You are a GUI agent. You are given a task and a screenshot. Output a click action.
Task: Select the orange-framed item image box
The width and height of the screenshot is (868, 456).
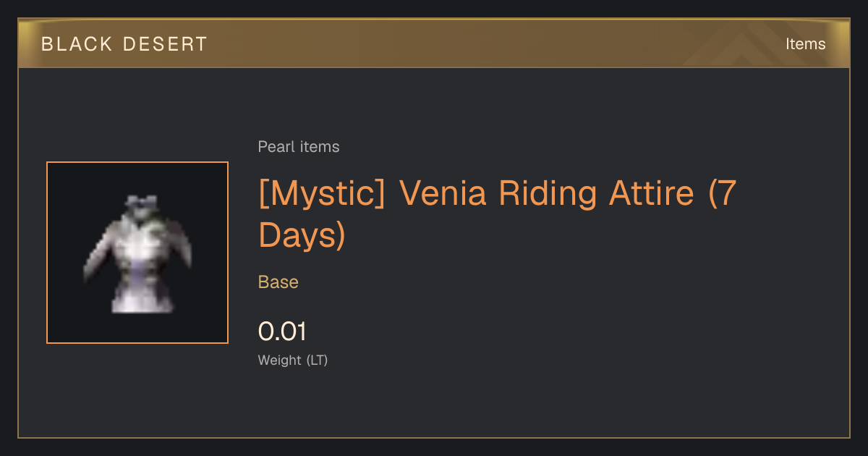click(x=137, y=253)
